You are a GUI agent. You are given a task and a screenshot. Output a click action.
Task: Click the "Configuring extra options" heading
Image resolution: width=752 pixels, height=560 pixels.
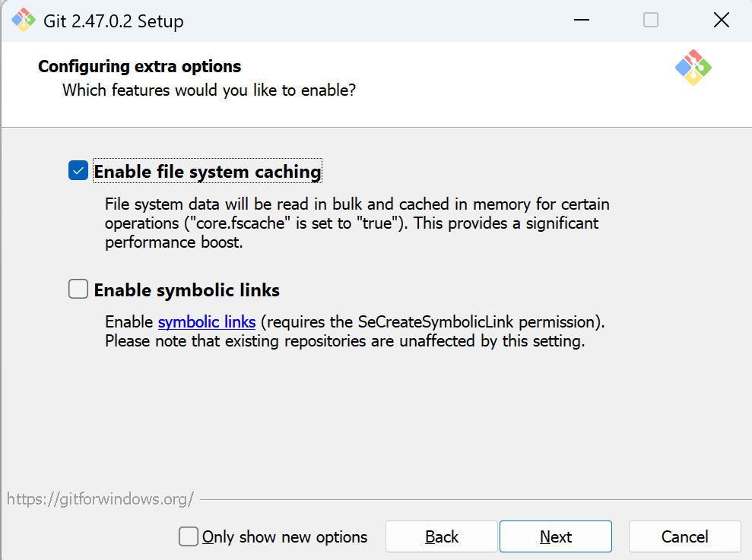coord(139,66)
